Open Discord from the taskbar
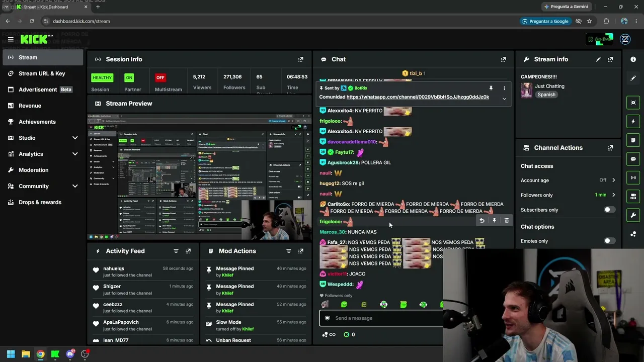This screenshot has width=644, height=362. tap(70, 354)
